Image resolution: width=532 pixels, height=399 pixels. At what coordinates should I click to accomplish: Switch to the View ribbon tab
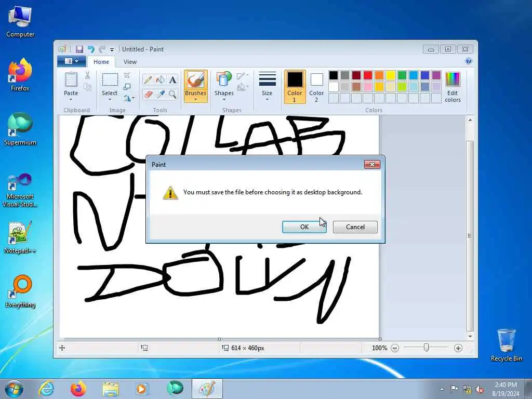point(130,62)
